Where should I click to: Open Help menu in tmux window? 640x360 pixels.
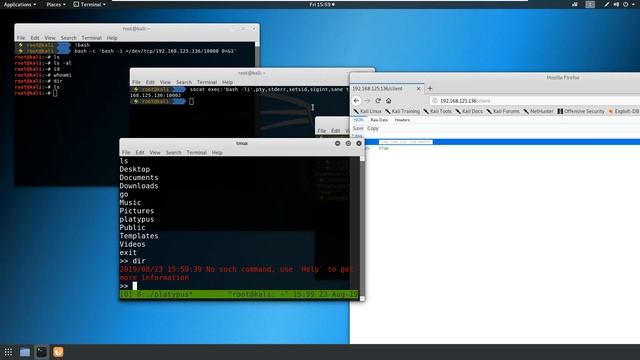217,152
